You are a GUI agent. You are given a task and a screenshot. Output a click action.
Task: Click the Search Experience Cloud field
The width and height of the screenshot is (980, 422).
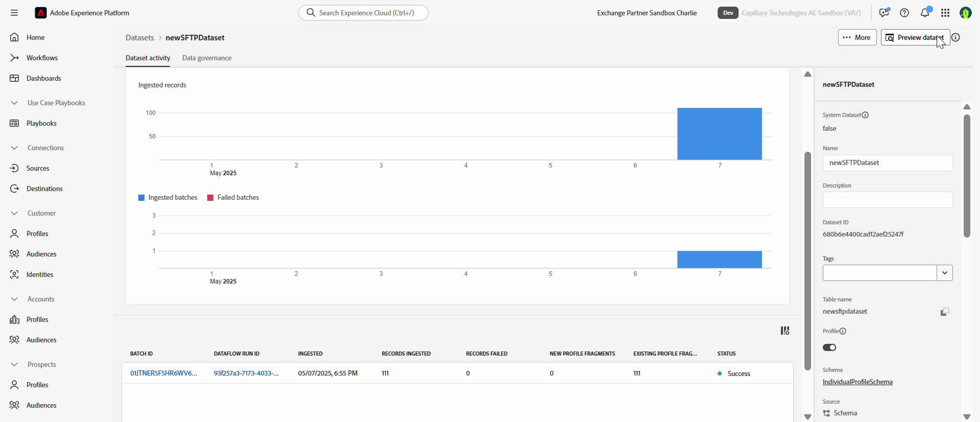click(x=363, y=13)
